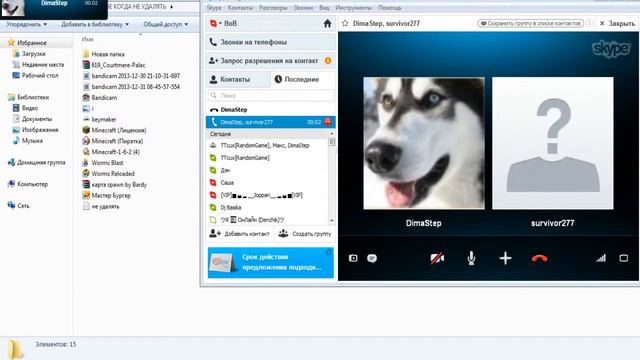The height and width of the screenshot is (360, 640).
Task: Switch call to full screen icon
Action: (x=624, y=258)
